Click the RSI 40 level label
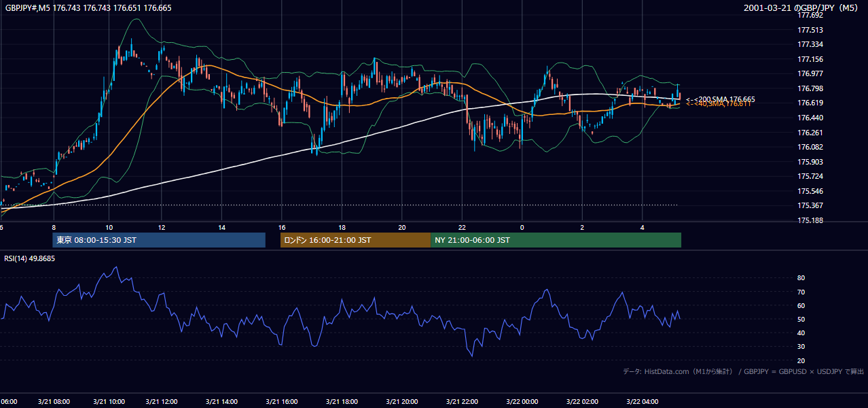Viewport: 868px width, 408px height. click(801, 333)
